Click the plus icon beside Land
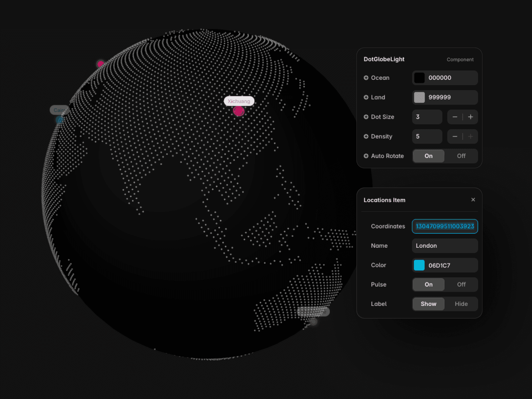 pyautogui.click(x=366, y=97)
